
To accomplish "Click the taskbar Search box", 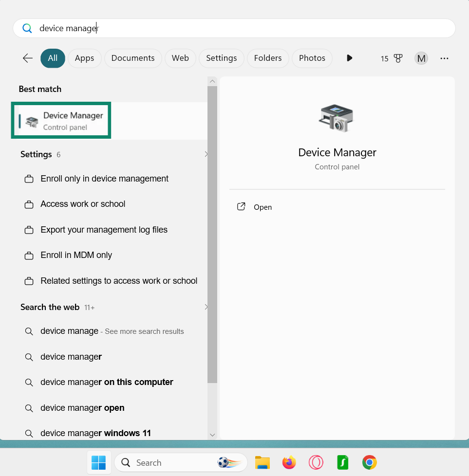I will click(181, 463).
